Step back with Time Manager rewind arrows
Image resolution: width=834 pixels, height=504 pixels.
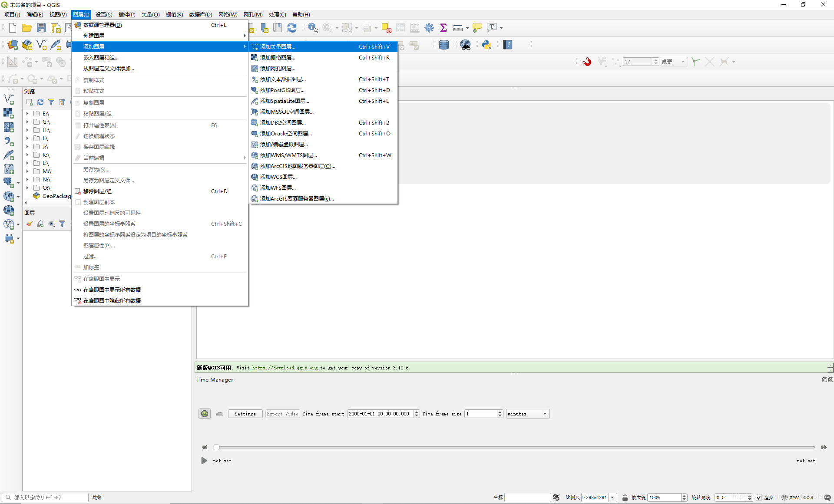(205, 447)
